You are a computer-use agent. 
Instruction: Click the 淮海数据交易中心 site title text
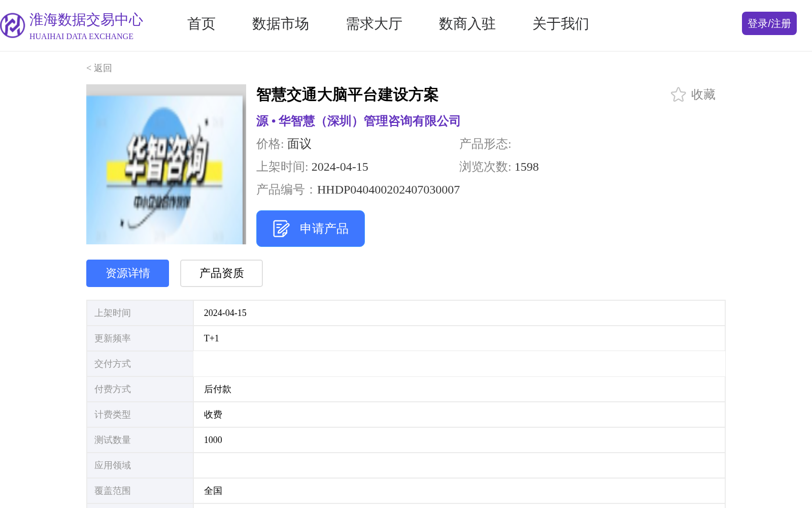86,20
